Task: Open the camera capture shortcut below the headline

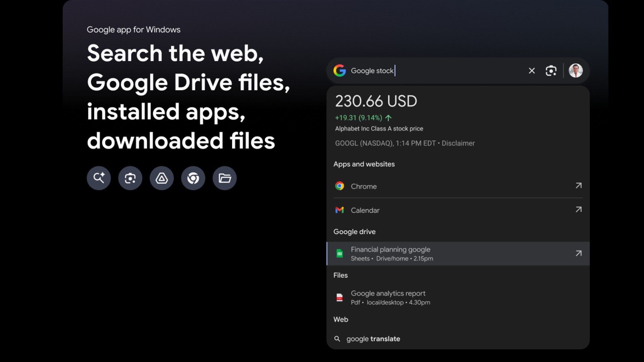Action: tap(130, 178)
